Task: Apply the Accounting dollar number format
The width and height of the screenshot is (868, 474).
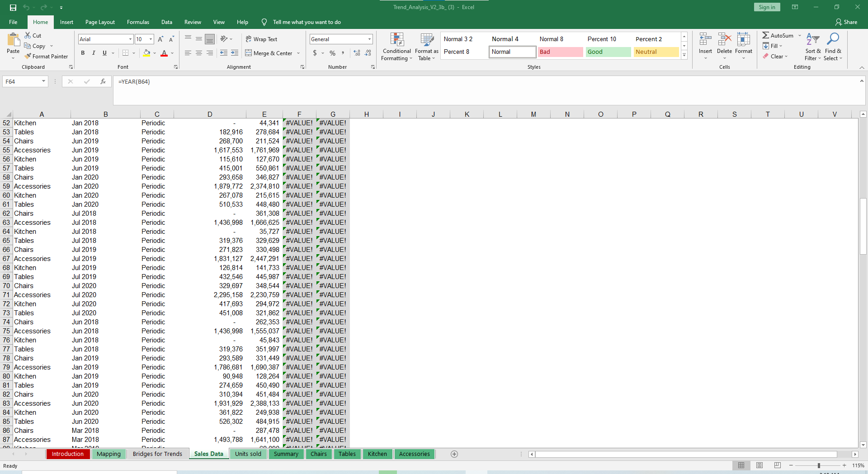Action: (x=315, y=53)
